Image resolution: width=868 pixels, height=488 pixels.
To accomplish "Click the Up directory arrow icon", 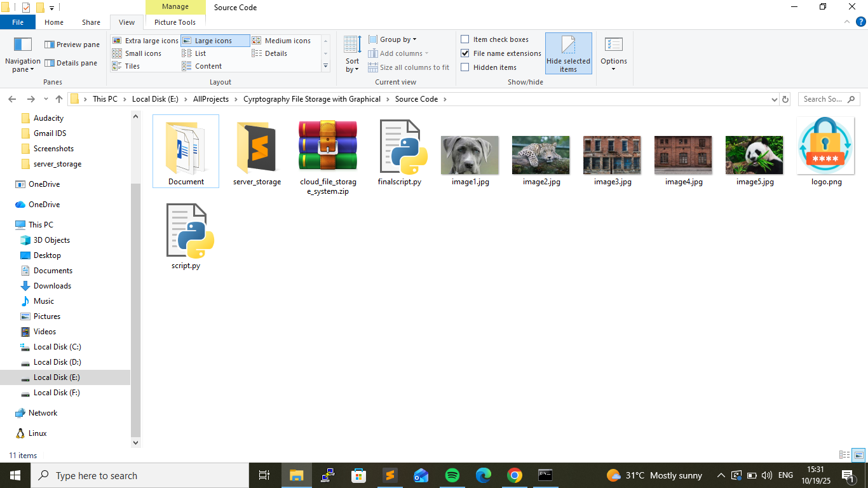I will tap(59, 99).
